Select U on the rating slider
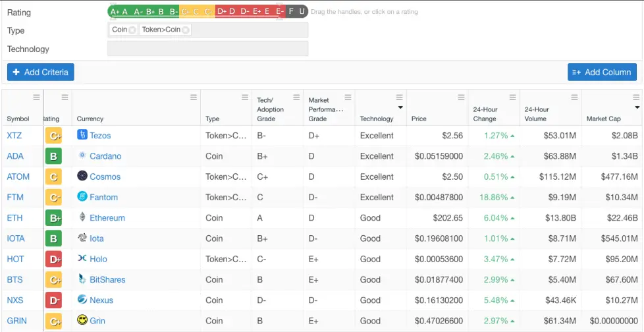 click(302, 11)
